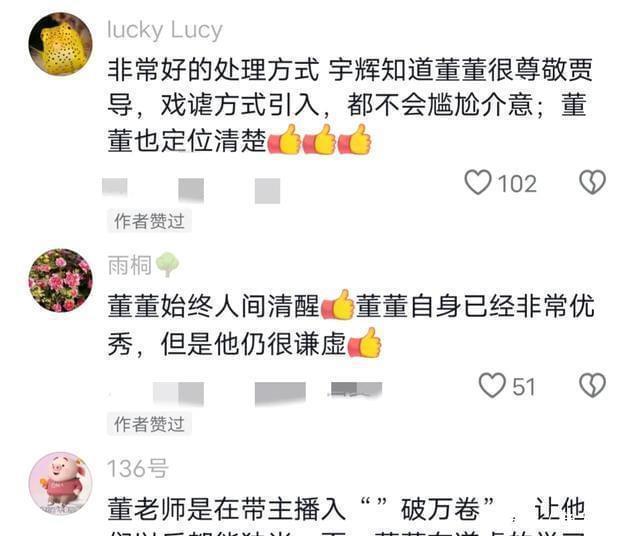Tap the 102 like count
Screen dimensions: 640x536
click(517, 184)
